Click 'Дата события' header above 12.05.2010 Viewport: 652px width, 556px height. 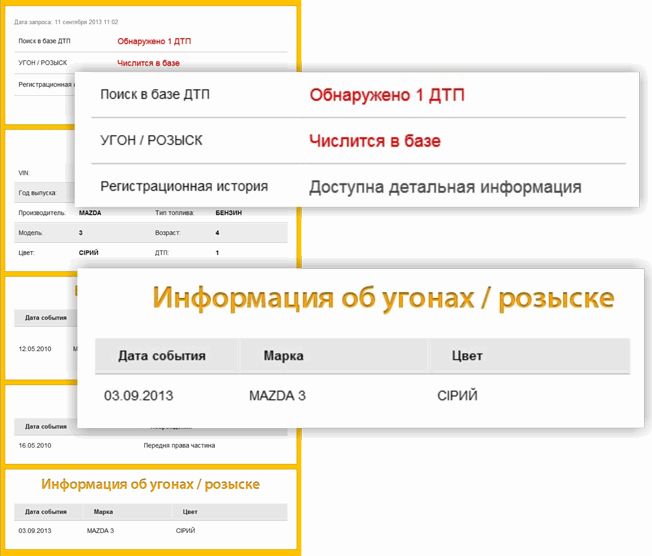(x=46, y=318)
